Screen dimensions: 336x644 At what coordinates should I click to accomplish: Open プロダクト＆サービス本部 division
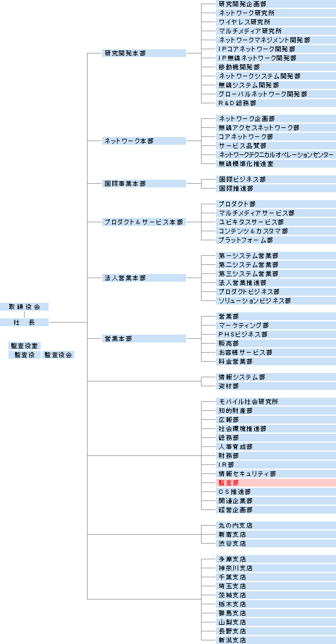click(x=144, y=222)
